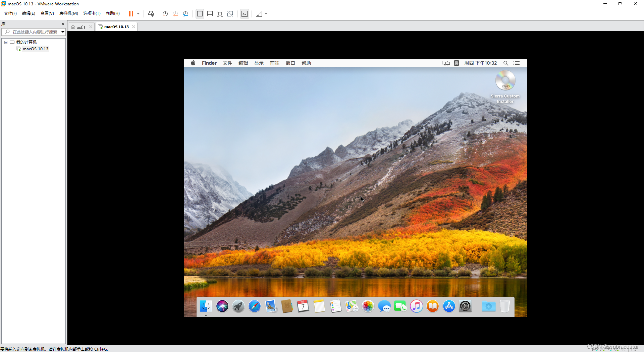Screen dimensions: 644x352
Task: Open FaceTime icon in dock
Action: coord(400,306)
